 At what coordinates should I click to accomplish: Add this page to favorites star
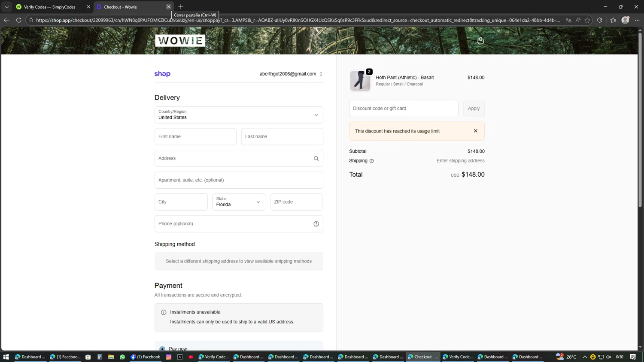(x=587, y=20)
